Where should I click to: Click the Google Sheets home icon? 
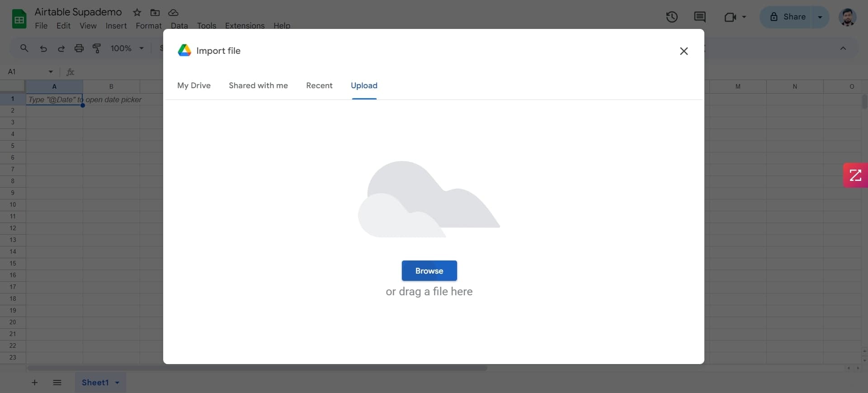coord(19,19)
